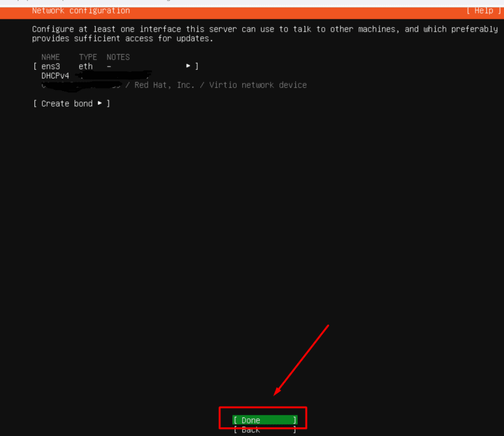This screenshot has width=504, height=436.
Task: Click the red annotation arrow head
Action: [277, 392]
